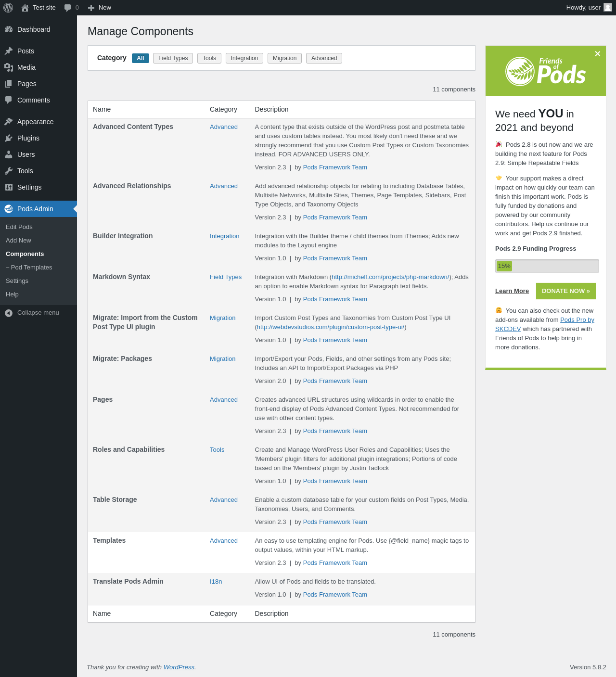
Task: Click Field Types category of Markdown Syntax
Action: point(226,277)
